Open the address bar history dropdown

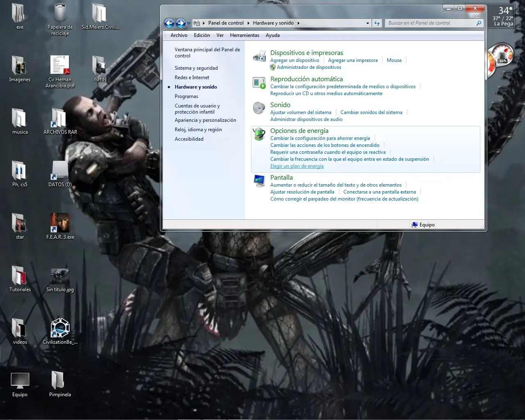coord(367,23)
